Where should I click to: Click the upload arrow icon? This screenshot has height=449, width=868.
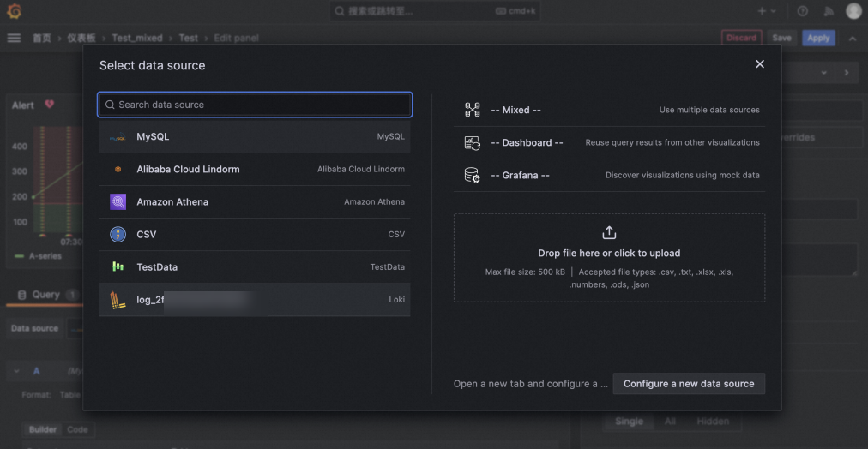point(609,232)
